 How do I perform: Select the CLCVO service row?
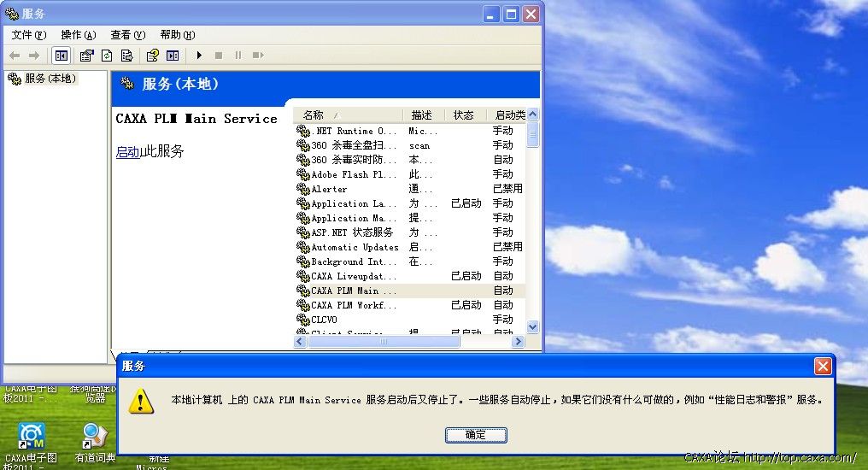[x=409, y=320]
